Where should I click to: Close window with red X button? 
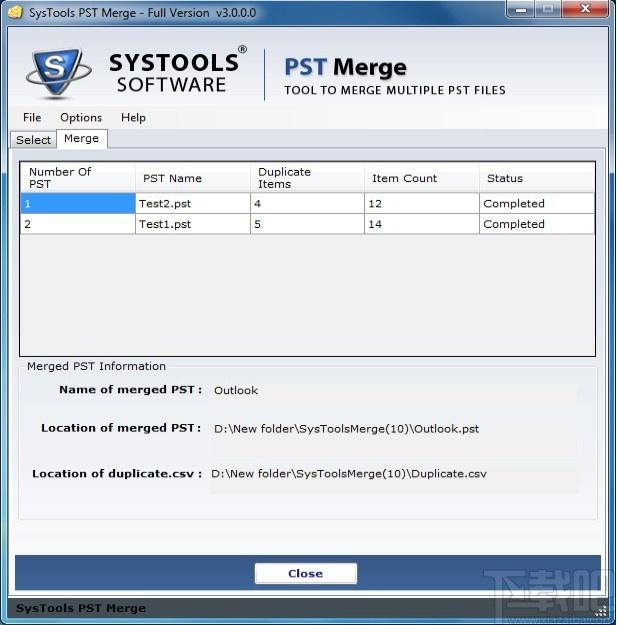pyautogui.click(x=585, y=9)
